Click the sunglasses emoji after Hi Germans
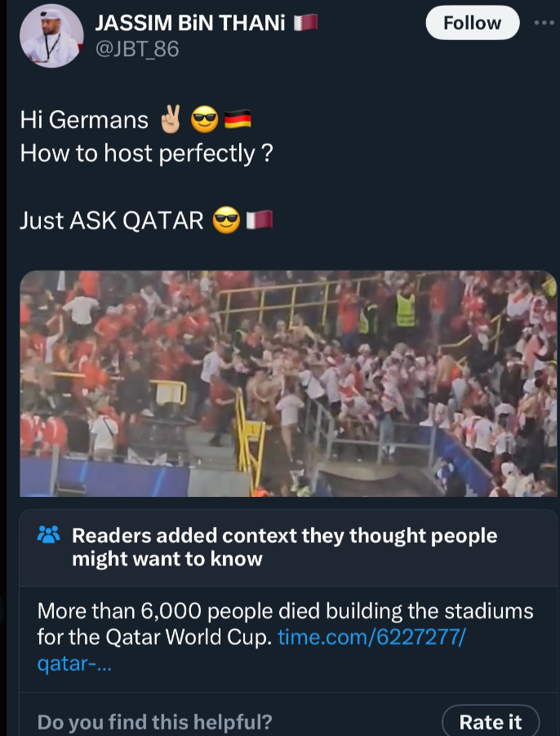Screen dimensions: 560x736 click(x=202, y=121)
